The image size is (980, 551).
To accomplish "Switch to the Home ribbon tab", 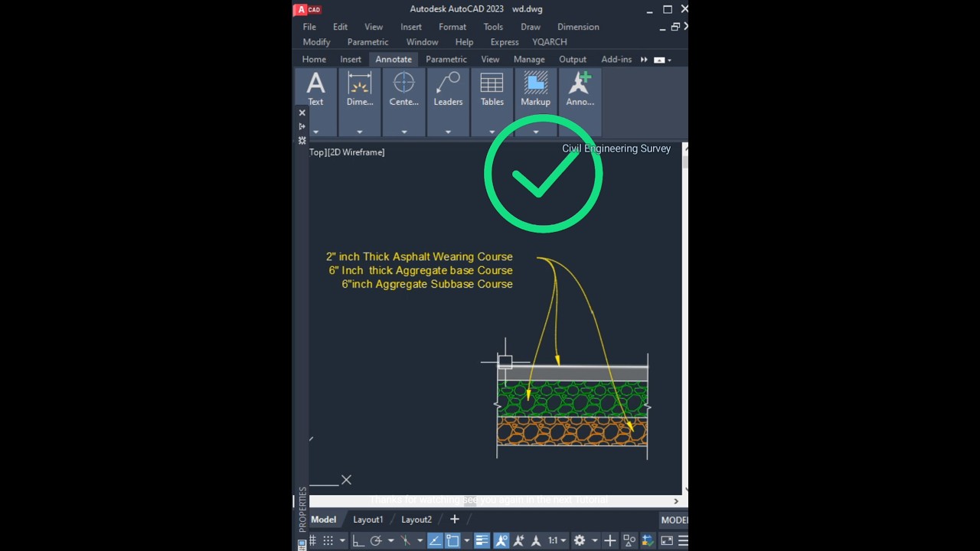I will coord(314,59).
